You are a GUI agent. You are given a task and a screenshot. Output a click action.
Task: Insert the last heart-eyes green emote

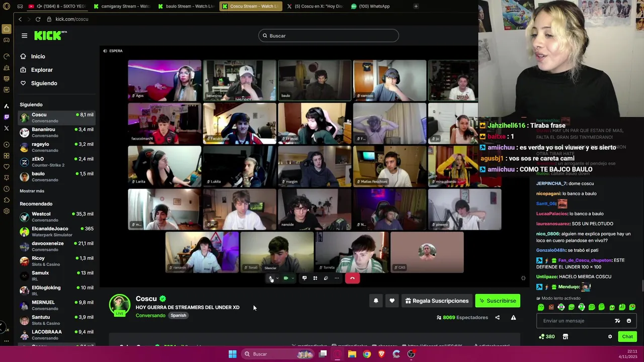(x=632, y=307)
